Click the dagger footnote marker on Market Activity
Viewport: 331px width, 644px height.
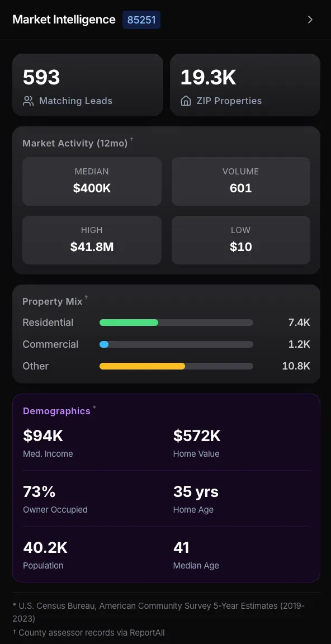131,139
